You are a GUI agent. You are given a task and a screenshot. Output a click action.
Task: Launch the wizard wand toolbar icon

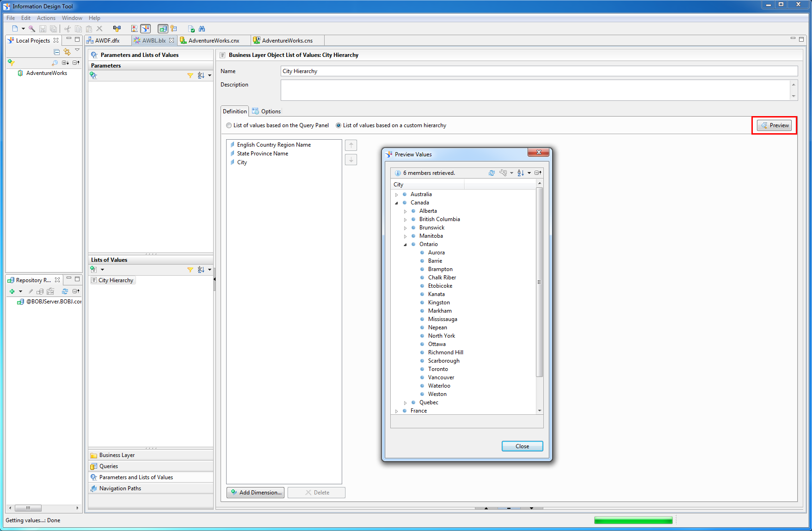tap(32, 29)
